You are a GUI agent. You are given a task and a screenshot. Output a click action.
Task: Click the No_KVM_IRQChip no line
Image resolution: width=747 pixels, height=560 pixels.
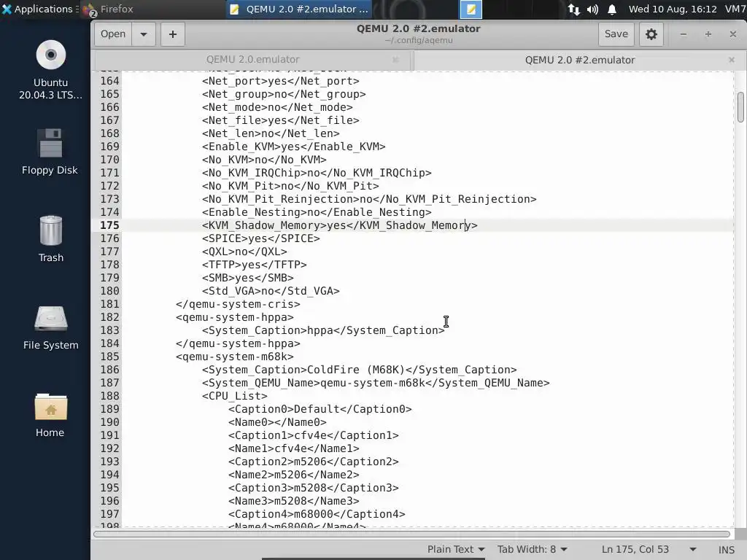[317, 173]
